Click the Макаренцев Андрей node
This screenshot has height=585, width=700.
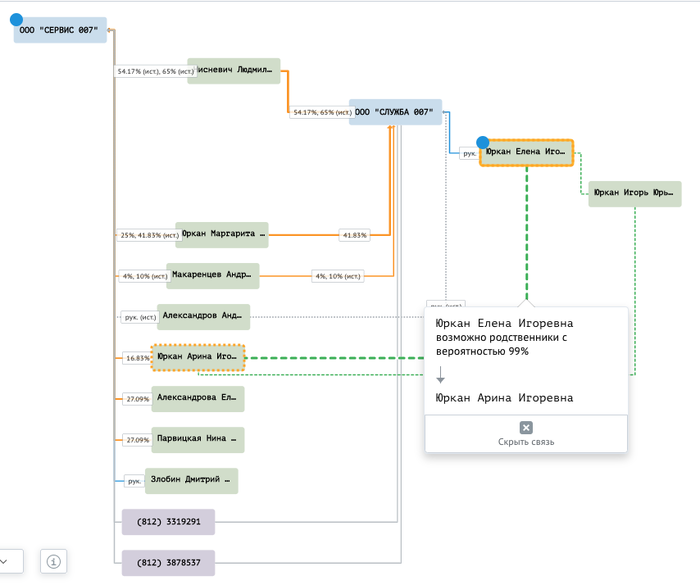tap(210, 275)
